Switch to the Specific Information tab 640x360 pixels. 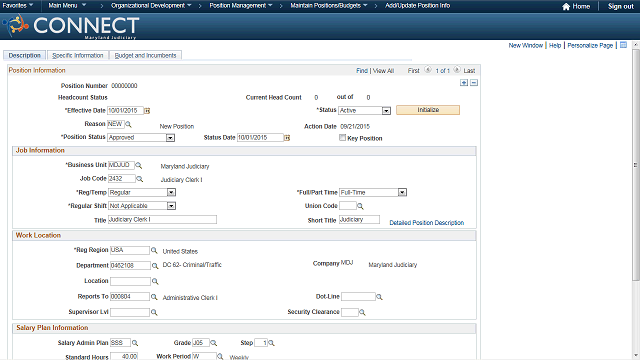coord(78,56)
